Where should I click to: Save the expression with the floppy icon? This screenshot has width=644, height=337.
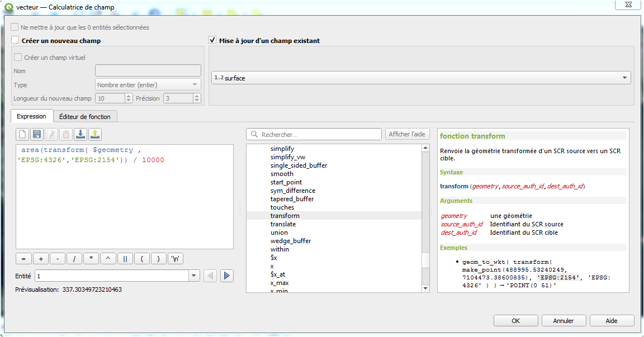coord(37,134)
